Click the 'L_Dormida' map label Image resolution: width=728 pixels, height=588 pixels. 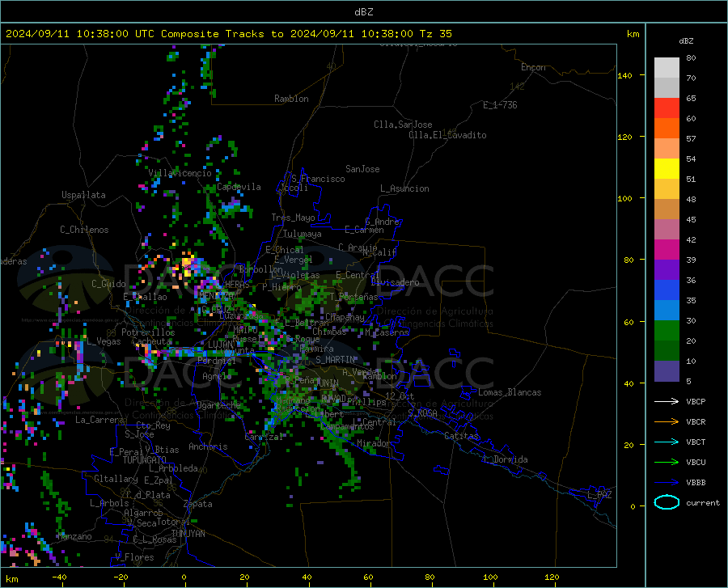(x=506, y=459)
